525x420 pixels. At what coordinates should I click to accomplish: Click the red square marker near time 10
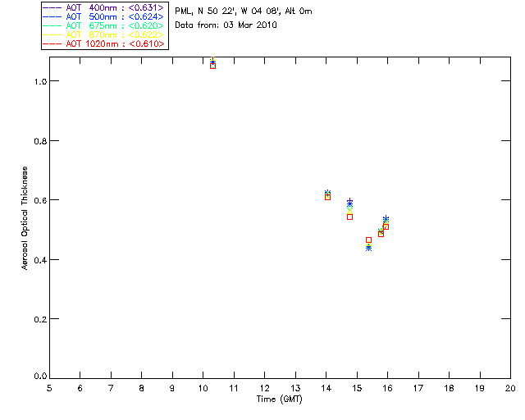click(x=212, y=66)
